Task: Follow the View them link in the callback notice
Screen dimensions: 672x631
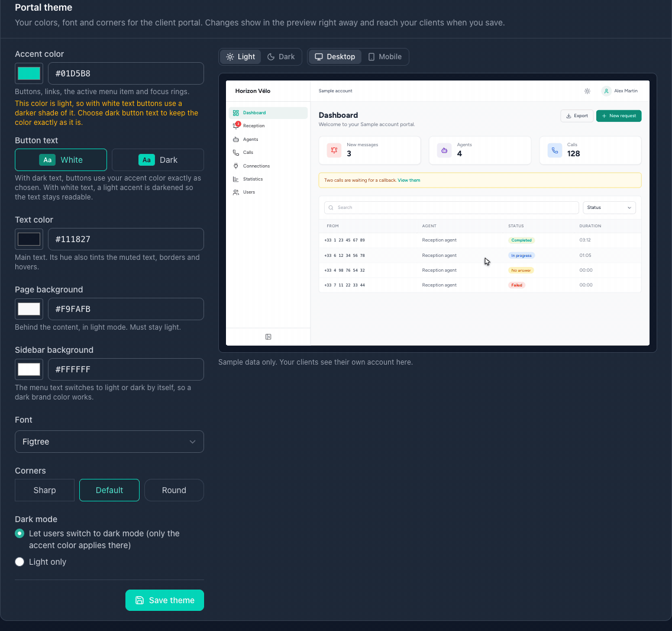Action: point(409,180)
